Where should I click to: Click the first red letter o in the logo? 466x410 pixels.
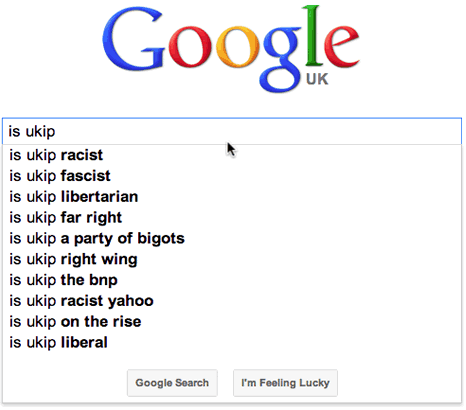(190, 46)
